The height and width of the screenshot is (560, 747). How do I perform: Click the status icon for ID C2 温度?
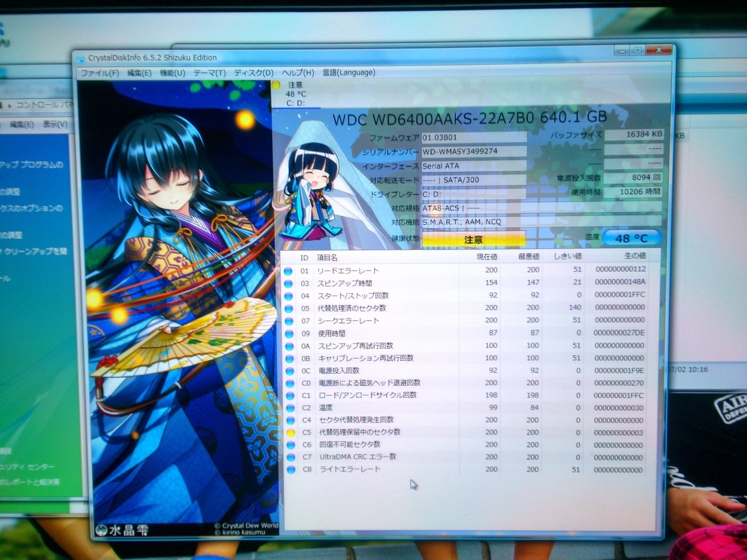pos(289,408)
